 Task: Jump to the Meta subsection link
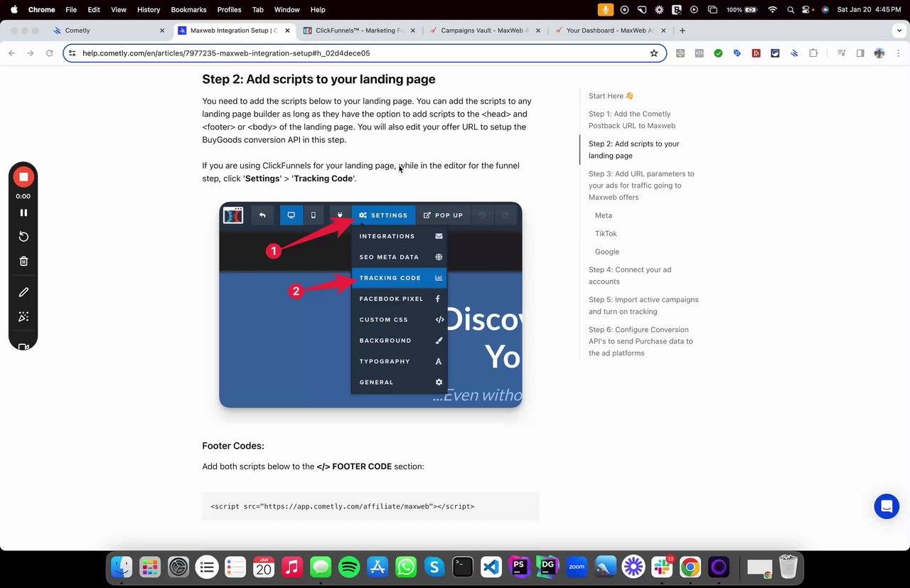click(x=604, y=215)
